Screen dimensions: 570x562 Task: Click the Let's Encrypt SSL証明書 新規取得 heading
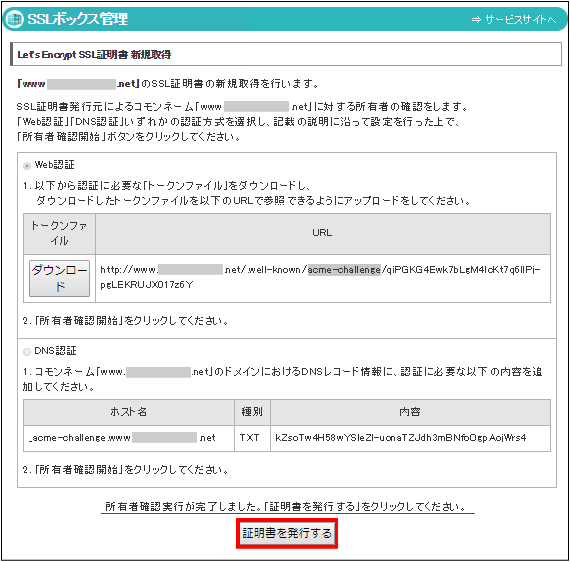click(94, 55)
